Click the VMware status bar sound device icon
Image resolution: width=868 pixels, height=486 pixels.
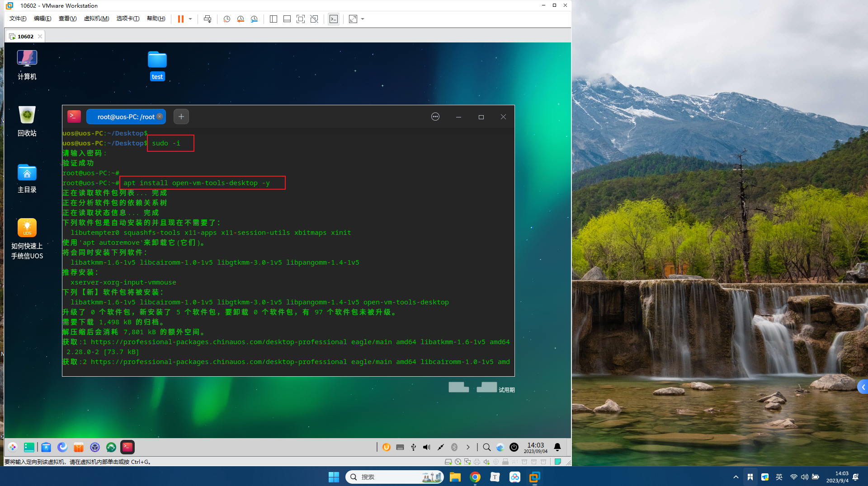point(486,462)
